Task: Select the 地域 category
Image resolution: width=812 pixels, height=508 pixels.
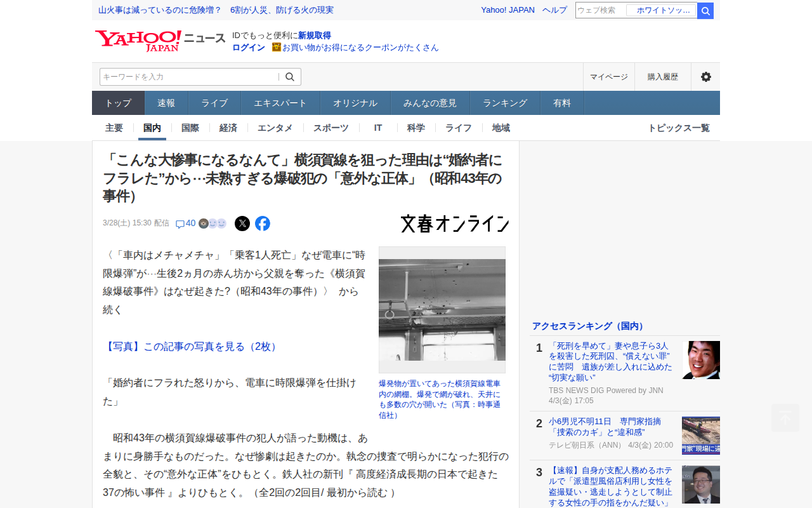Action: click(x=501, y=128)
